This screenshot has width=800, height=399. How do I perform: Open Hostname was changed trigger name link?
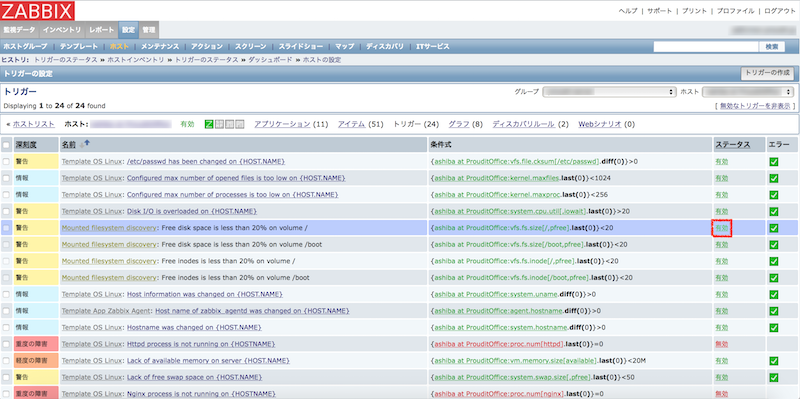point(194,327)
